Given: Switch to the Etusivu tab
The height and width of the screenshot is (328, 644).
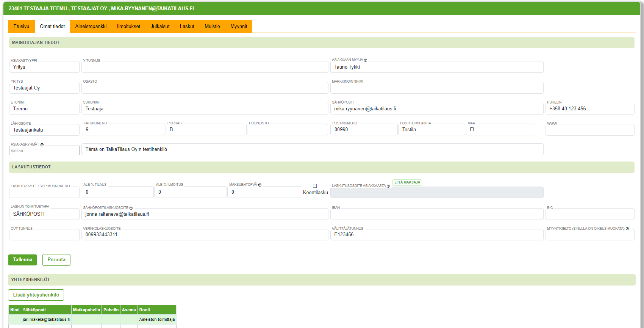Looking at the screenshot, I should [21, 27].
